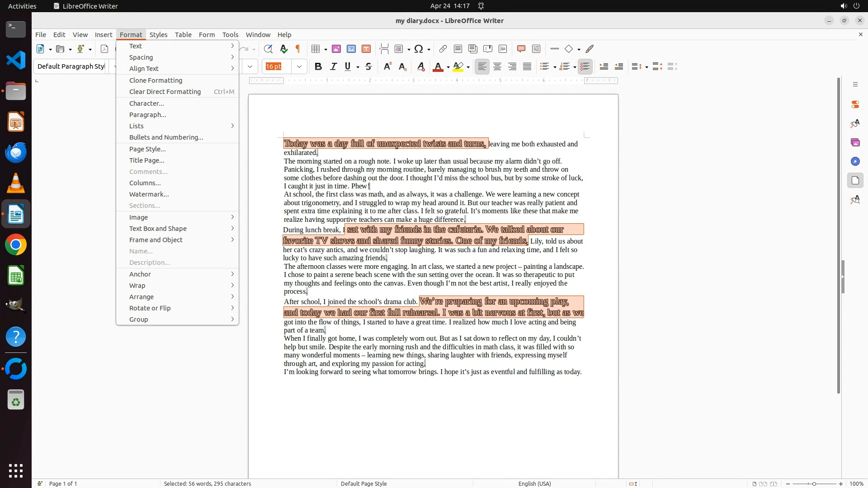Open font color dropdown arrow
The image size is (868, 488).
tap(448, 67)
